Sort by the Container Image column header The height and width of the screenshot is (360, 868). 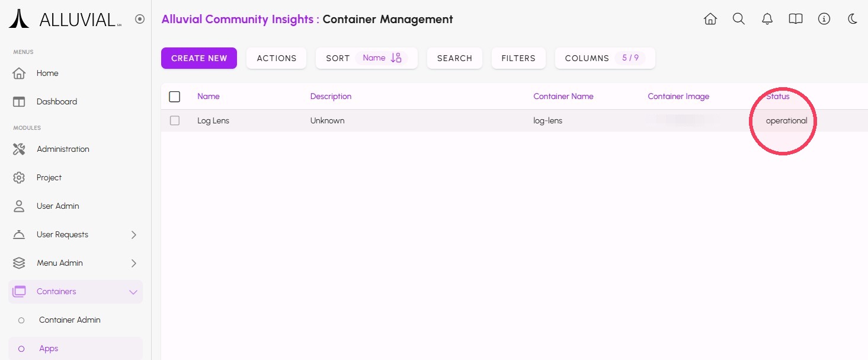point(678,96)
